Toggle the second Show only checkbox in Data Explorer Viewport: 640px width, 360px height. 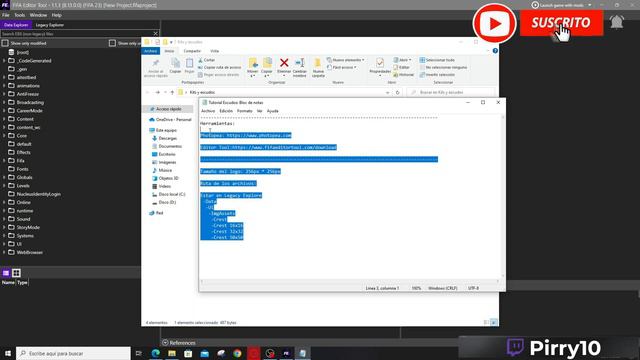coord(112,43)
